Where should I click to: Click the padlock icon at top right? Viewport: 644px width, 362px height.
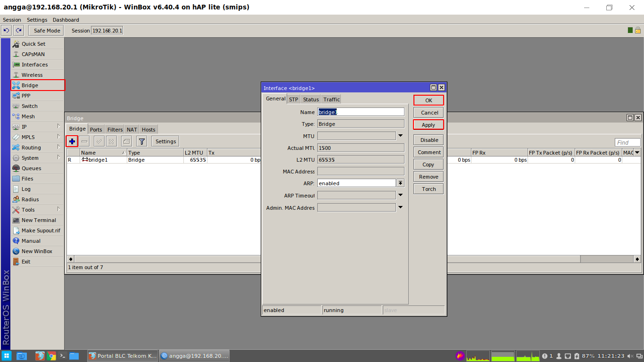click(x=637, y=30)
